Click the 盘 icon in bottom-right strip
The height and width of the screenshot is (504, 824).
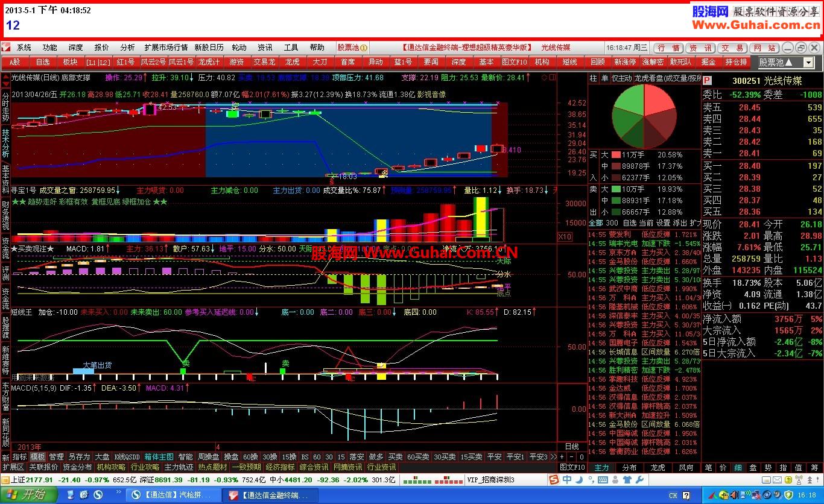[753, 467]
